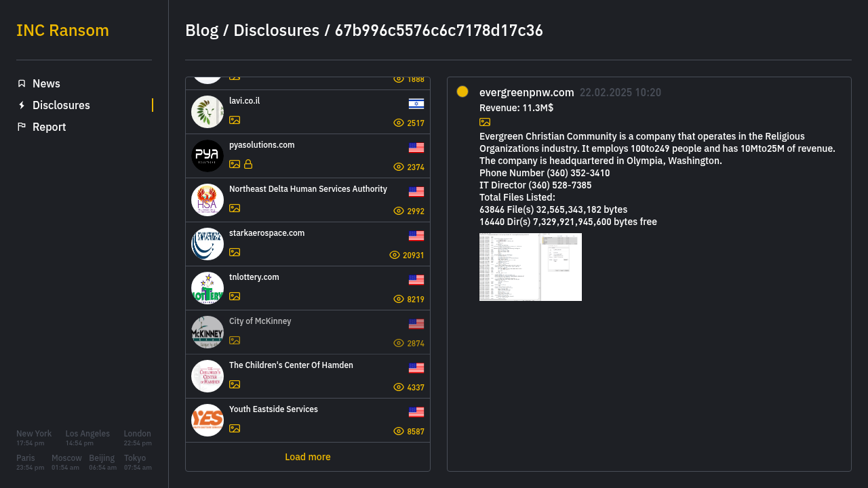Click the eye icon beside 2517 views
This screenshot has width=868, height=488.
(399, 123)
